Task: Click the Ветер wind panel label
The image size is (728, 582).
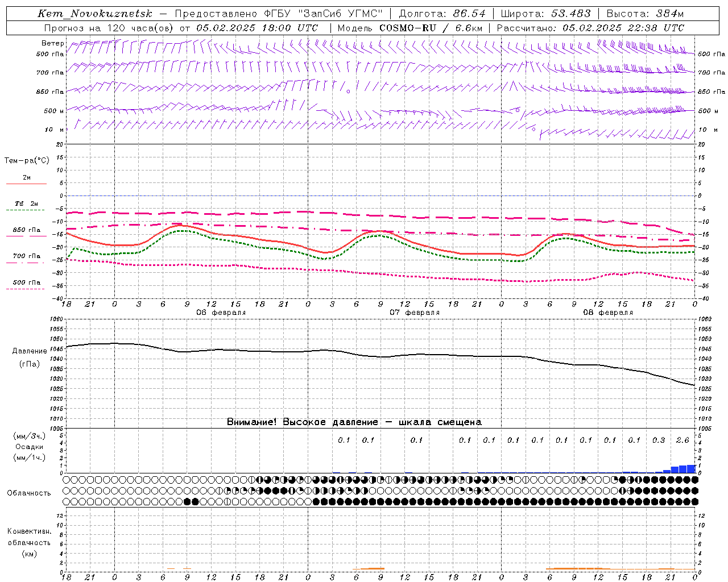Action: tap(53, 43)
